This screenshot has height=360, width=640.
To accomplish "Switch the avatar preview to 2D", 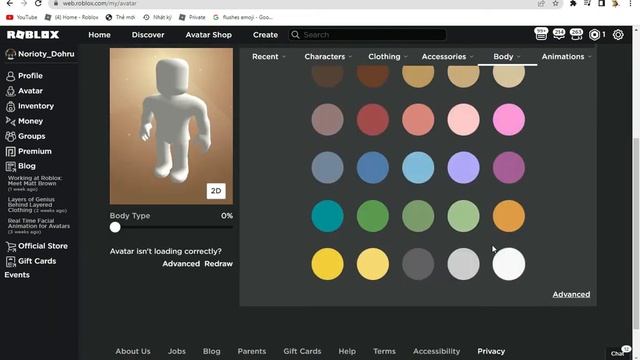I will point(216,191).
